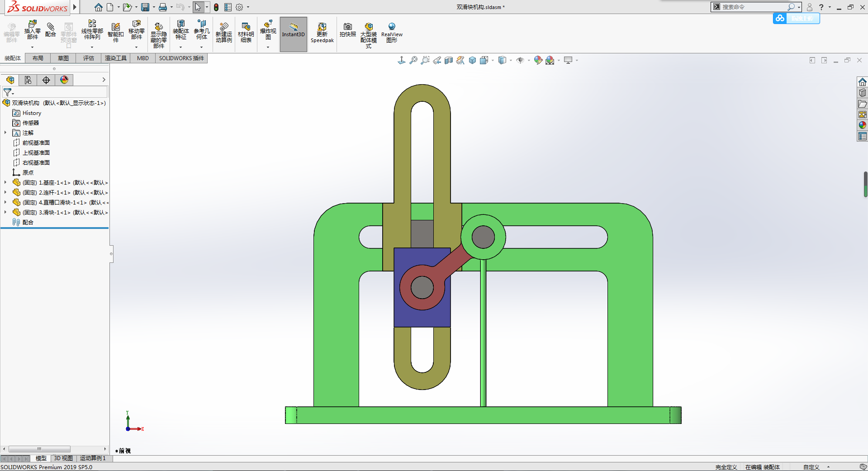Switch to 草图 ribbon tab

pos(63,58)
